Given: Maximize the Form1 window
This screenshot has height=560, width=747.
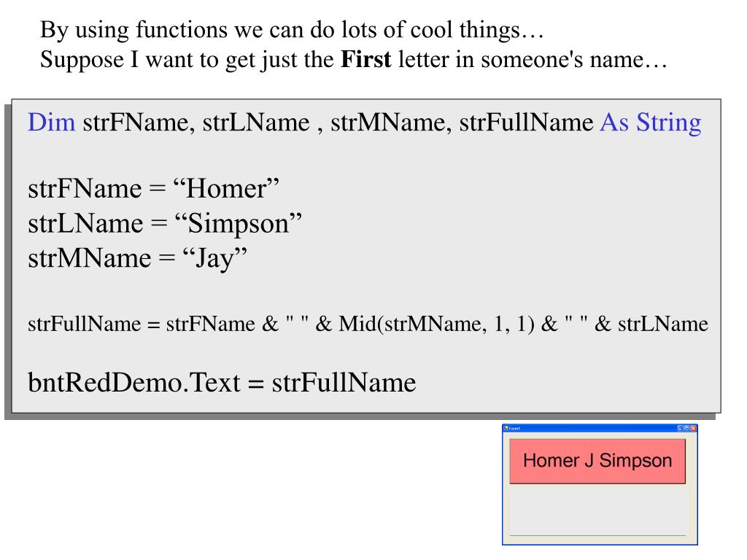Looking at the screenshot, I should click(x=687, y=429).
